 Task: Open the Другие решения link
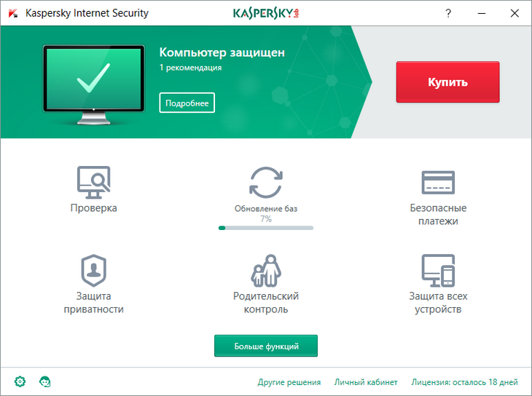pyautogui.click(x=289, y=382)
